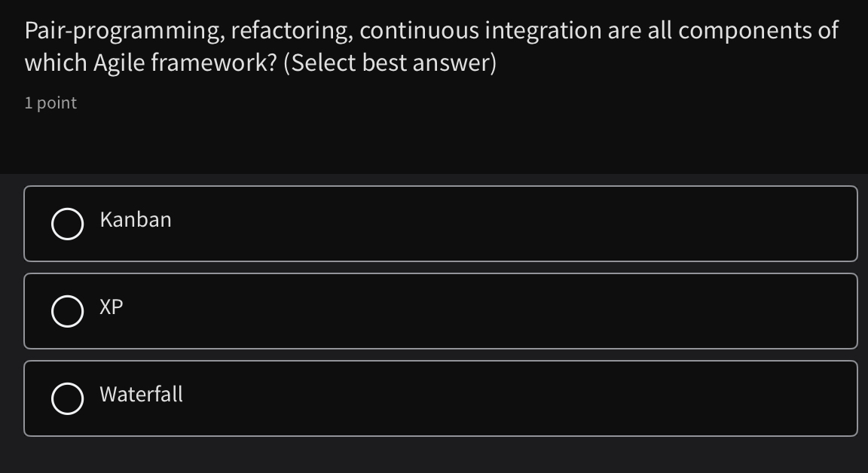The width and height of the screenshot is (868, 473).
Task: Click the Kanban answer label
Action: coord(135,221)
